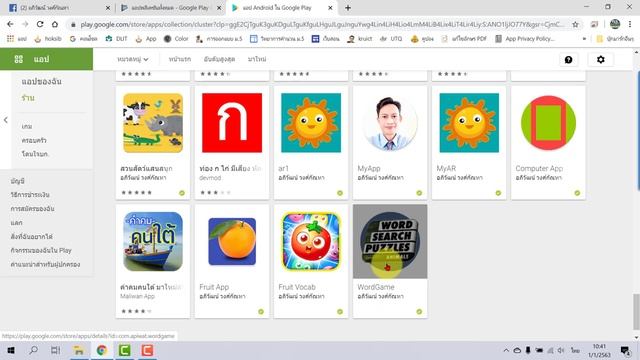Image resolution: width=640 pixels, height=360 pixels.
Task: Open the MyAR sun app icon
Action: point(469,123)
